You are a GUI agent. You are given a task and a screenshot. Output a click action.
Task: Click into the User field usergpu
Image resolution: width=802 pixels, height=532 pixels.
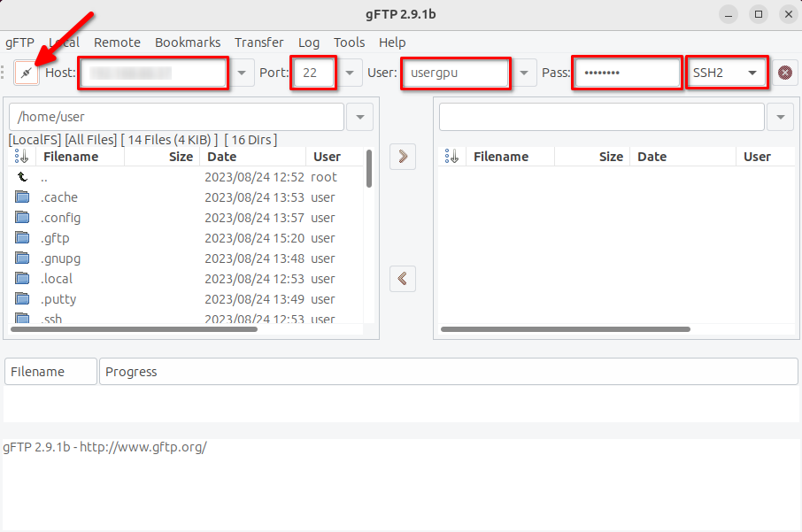coord(456,73)
